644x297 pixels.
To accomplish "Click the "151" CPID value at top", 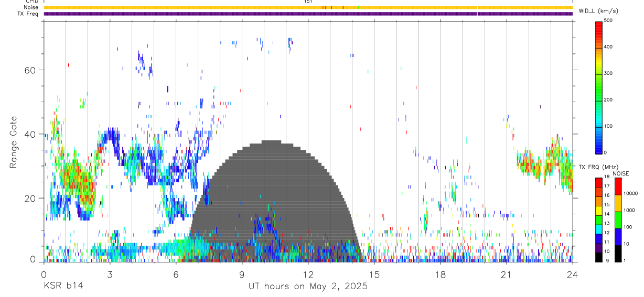I will pyautogui.click(x=308, y=2).
